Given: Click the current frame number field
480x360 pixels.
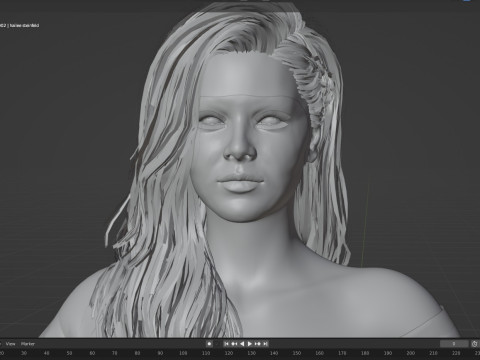Looking at the screenshot, I should (x=454, y=344).
